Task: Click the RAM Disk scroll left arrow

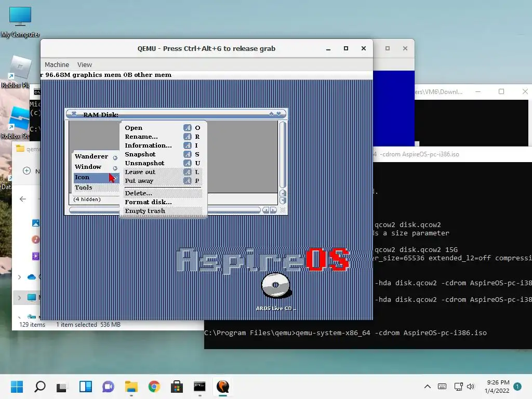Action: pyautogui.click(x=265, y=210)
